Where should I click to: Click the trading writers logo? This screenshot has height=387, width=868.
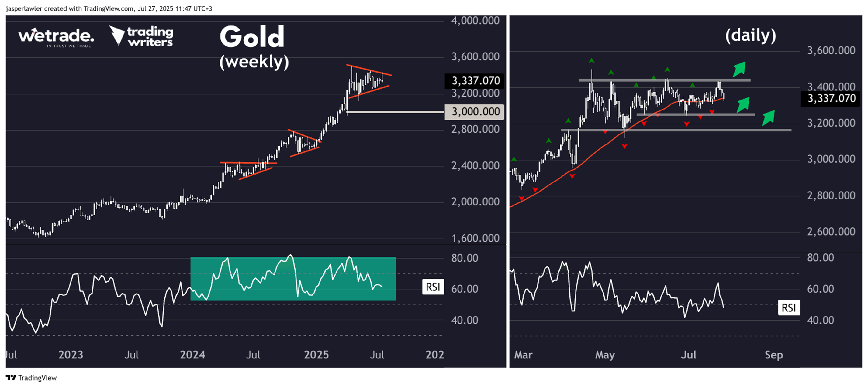pos(141,36)
